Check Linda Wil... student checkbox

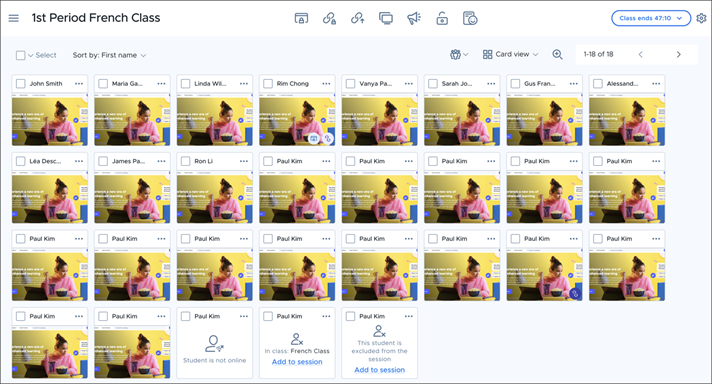click(x=185, y=84)
